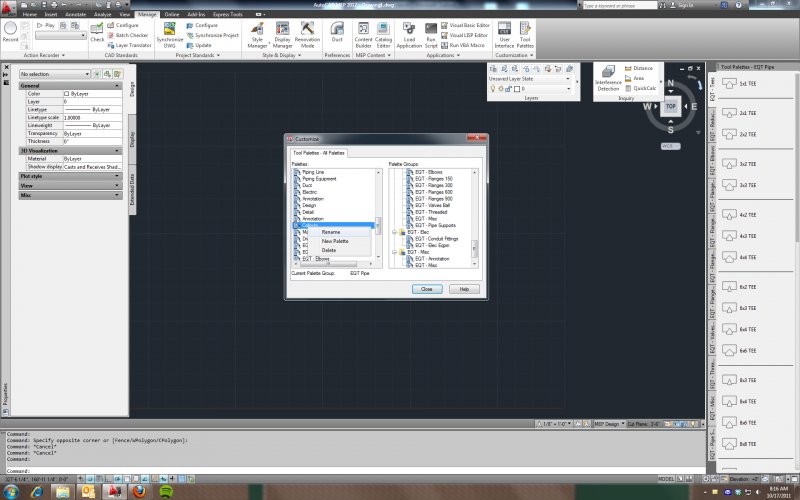Toggle layer on/off lightbulb icon

(x=493, y=89)
